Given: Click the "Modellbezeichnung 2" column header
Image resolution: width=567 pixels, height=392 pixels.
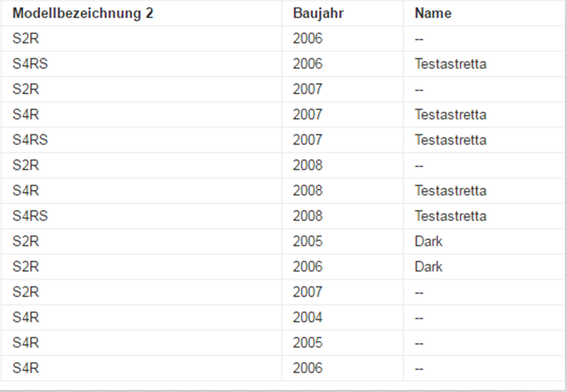Looking at the screenshot, I should (x=83, y=14).
